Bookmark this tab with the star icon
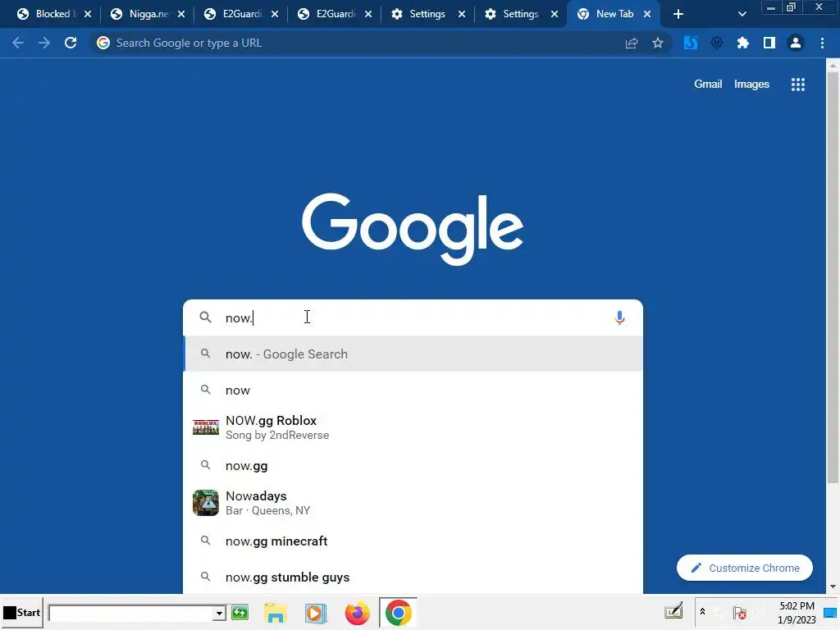The width and height of the screenshot is (840, 630). 658,43
